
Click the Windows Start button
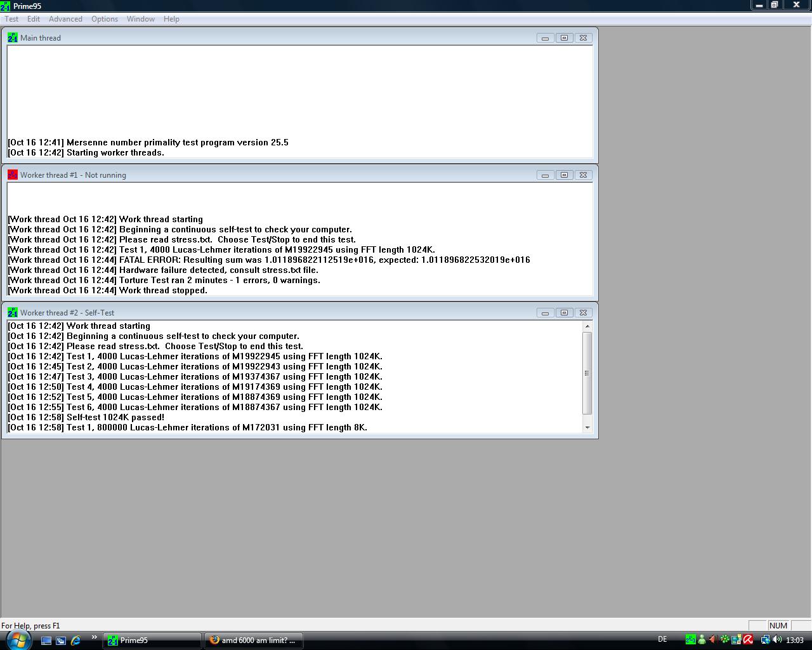[x=16, y=639]
